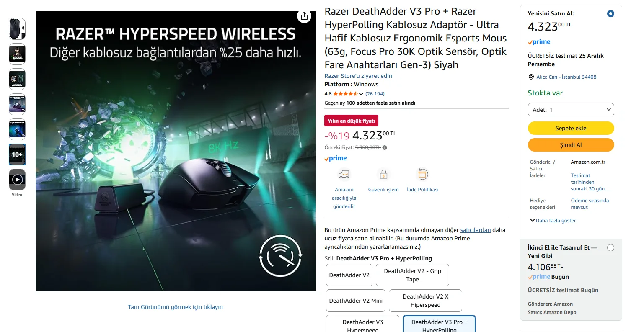Add item with Sepete ekle button
The height and width of the screenshot is (332, 644).
pyautogui.click(x=571, y=128)
